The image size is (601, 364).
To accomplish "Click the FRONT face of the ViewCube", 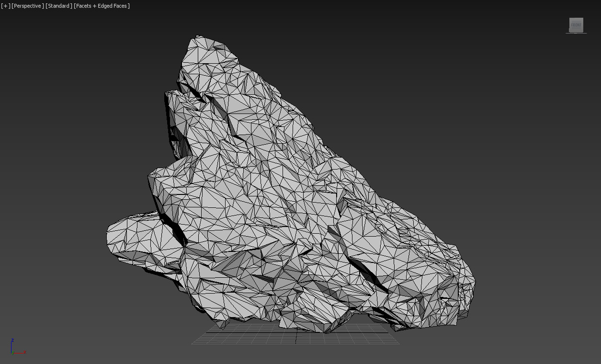I will coord(576,25).
